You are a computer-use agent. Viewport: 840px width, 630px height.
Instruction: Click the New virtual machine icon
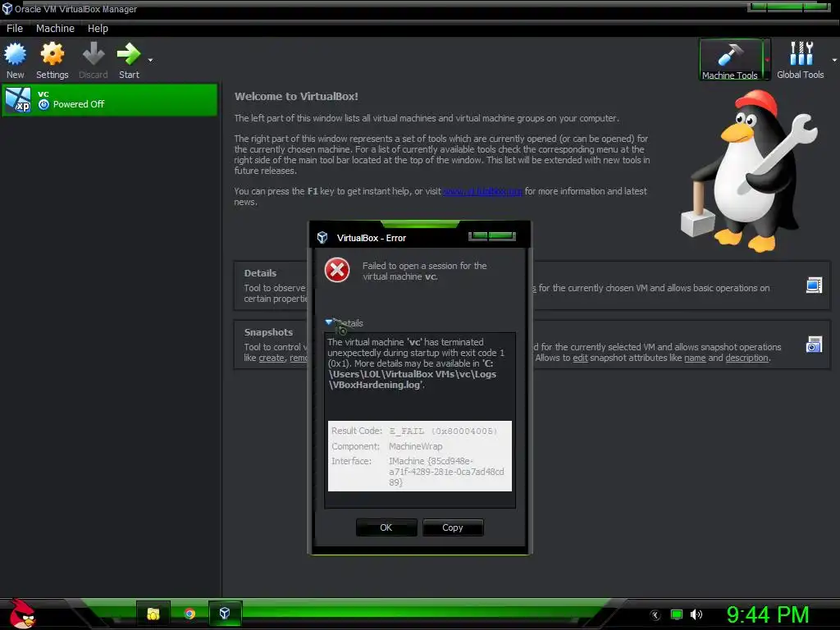pyautogui.click(x=15, y=55)
